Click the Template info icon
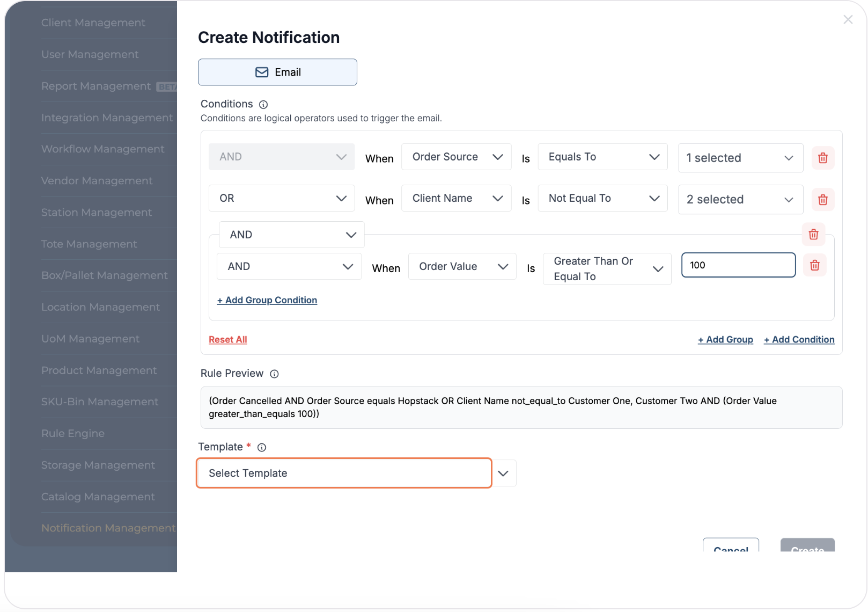The image size is (868, 612). (262, 447)
